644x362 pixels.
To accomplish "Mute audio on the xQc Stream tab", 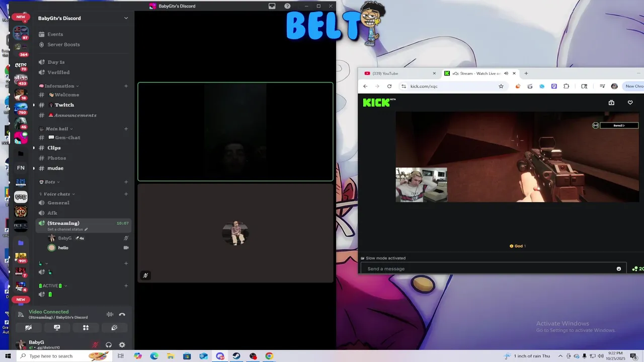I will (x=506, y=73).
